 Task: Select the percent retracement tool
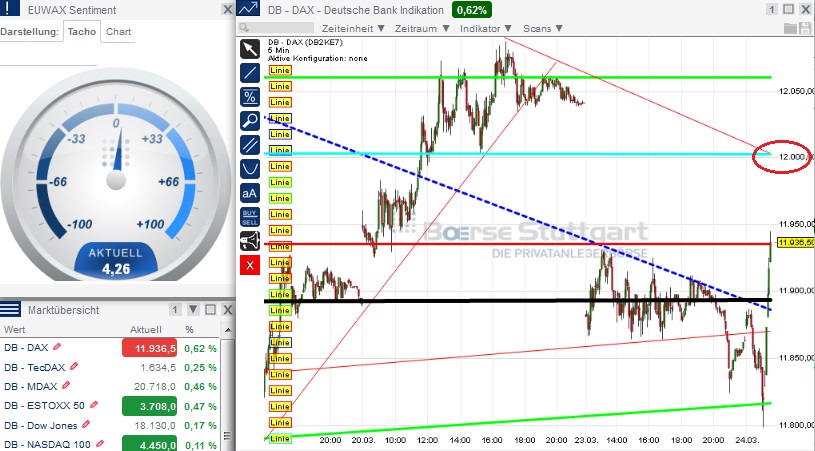(250, 97)
